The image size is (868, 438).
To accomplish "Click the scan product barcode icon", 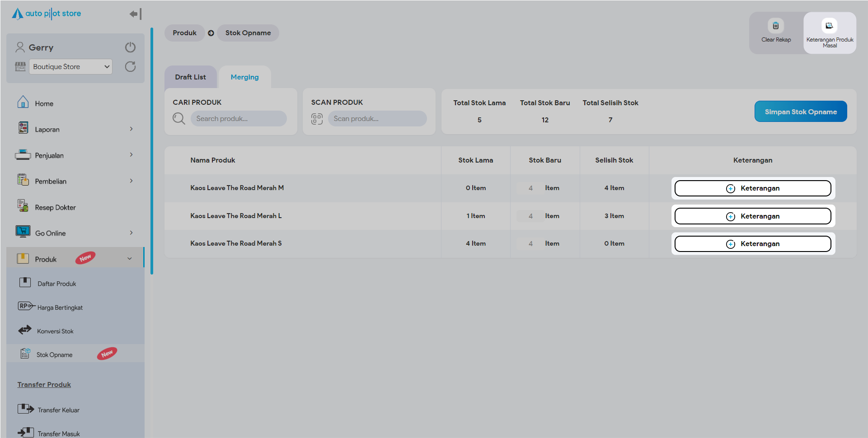I will (317, 119).
